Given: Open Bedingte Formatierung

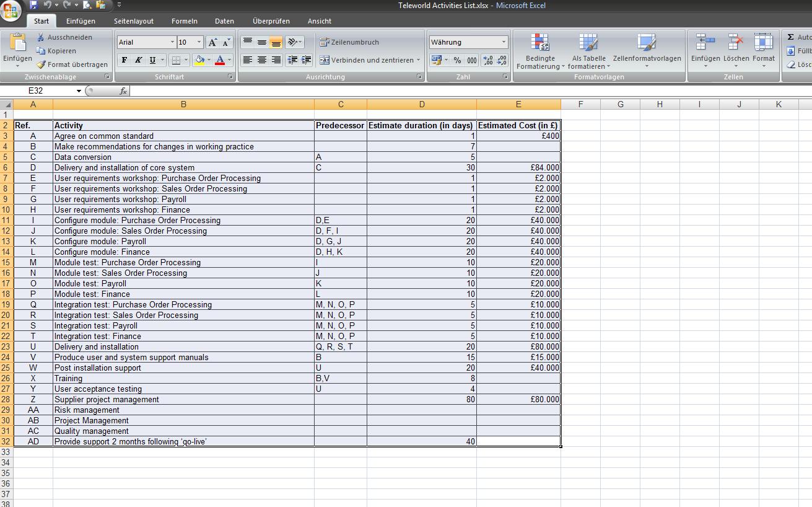Looking at the screenshot, I should tap(540, 51).
